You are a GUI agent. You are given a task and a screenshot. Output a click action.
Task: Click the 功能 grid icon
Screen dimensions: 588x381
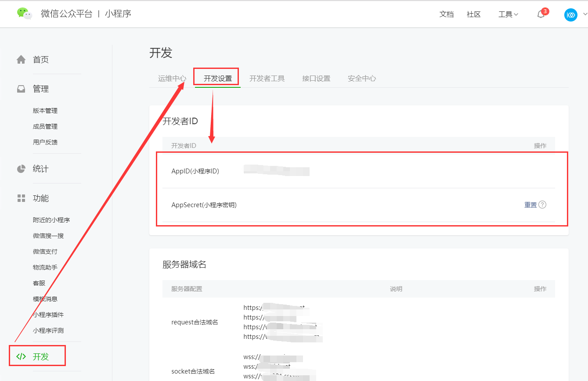(x=21, y=198)
